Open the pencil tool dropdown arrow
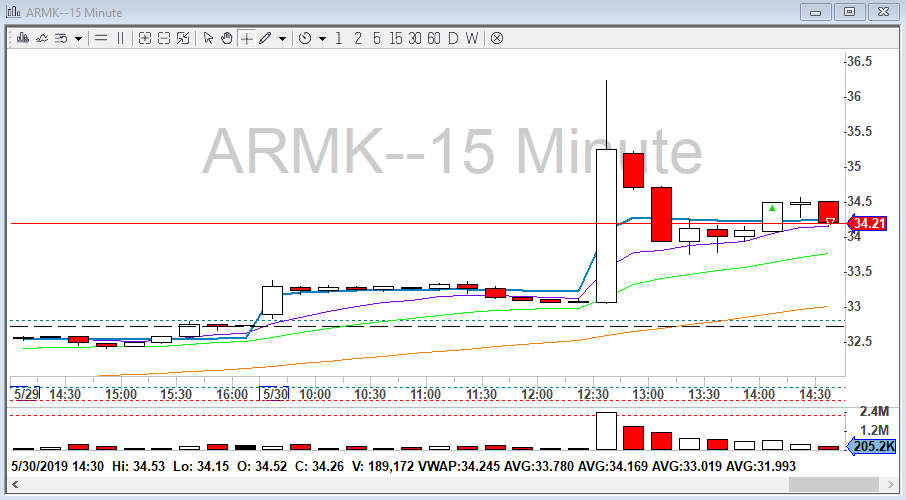The height and width of the screenshot is (500, 906). pyautogui.click(x=282, y=39)
